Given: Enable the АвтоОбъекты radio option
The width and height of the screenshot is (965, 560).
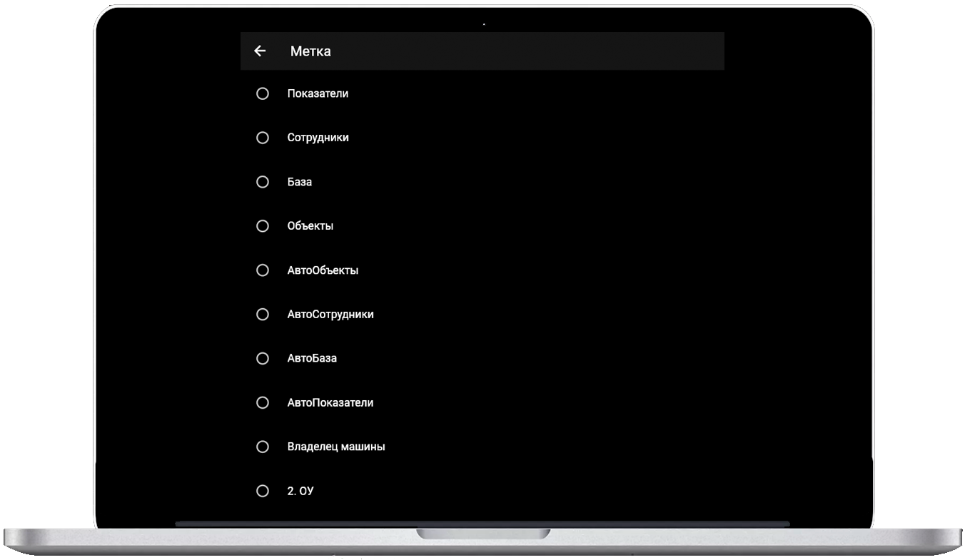Looking at the screenshot, I should click(263, 270).
